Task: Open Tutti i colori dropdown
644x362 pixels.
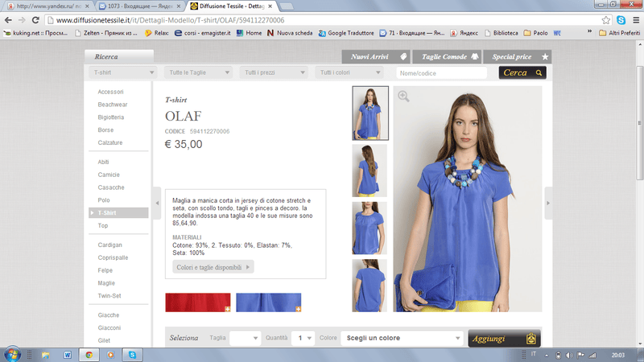Action: [349, 72]
